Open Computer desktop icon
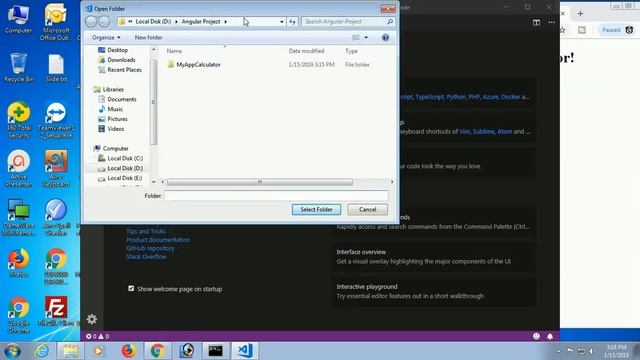640x360 pixels. pyautogui.click(x=18, y=19)
